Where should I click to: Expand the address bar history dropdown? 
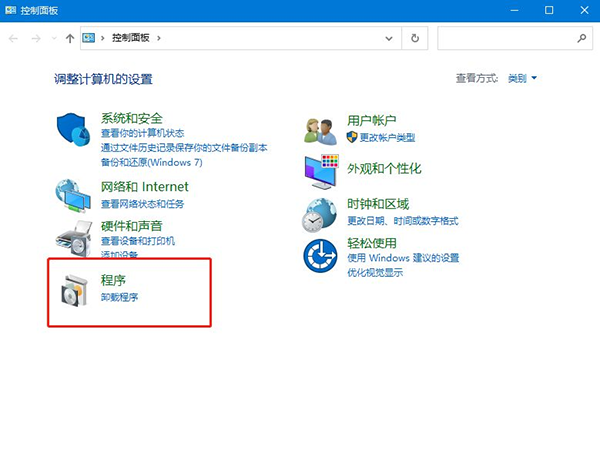(389, 38)
